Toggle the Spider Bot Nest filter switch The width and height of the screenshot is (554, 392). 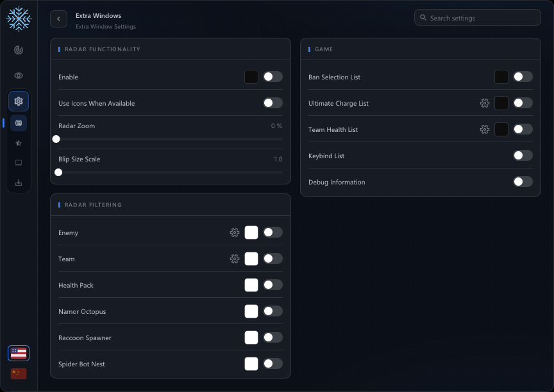pos(273,364)
